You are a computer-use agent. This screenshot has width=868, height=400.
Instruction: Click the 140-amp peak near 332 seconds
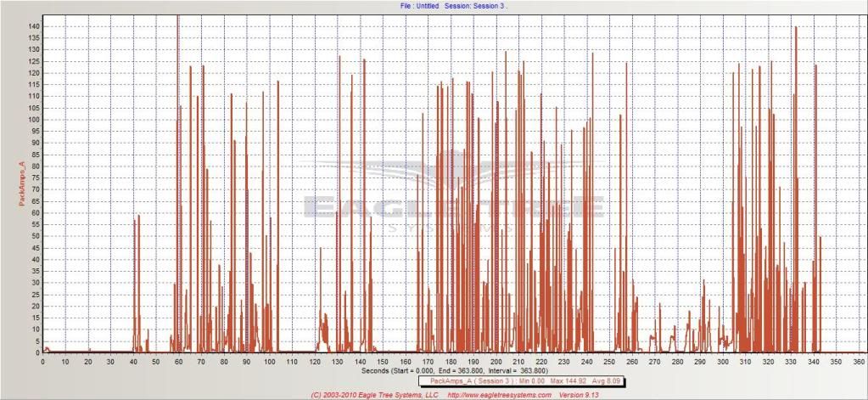tap(796, 29)
